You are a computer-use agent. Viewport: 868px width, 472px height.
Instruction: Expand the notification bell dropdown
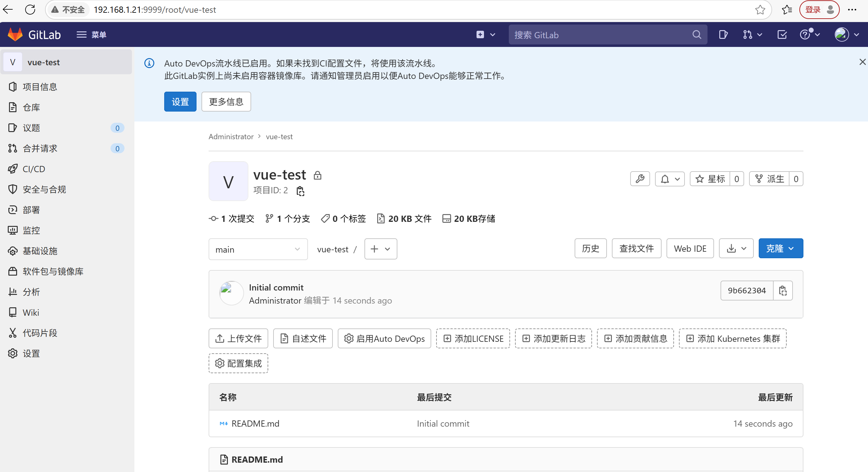click(670, 179)
